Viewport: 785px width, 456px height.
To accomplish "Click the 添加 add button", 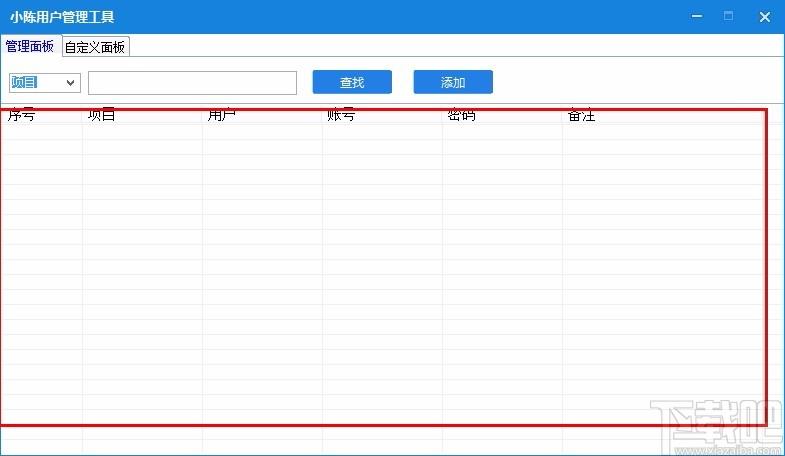I will tap(453, 82).
